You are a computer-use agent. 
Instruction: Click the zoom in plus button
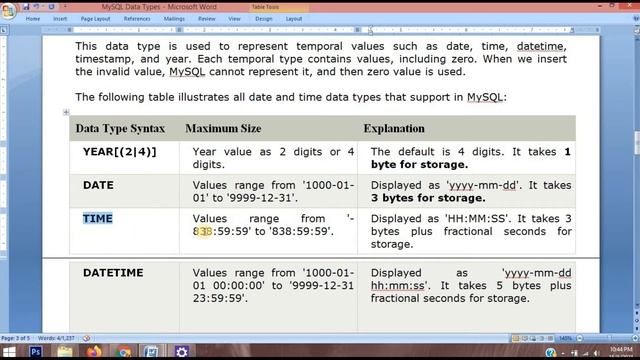click(635, 338)
